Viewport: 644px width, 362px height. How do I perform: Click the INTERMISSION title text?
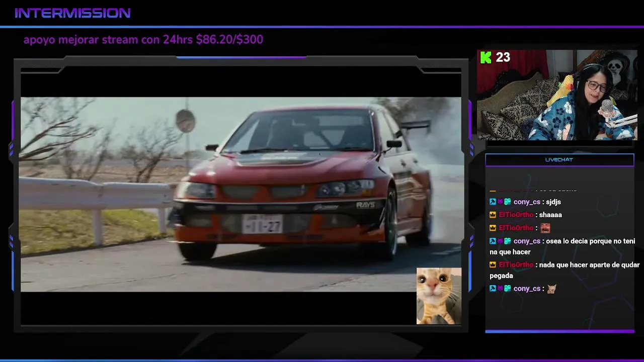[72, 13]
